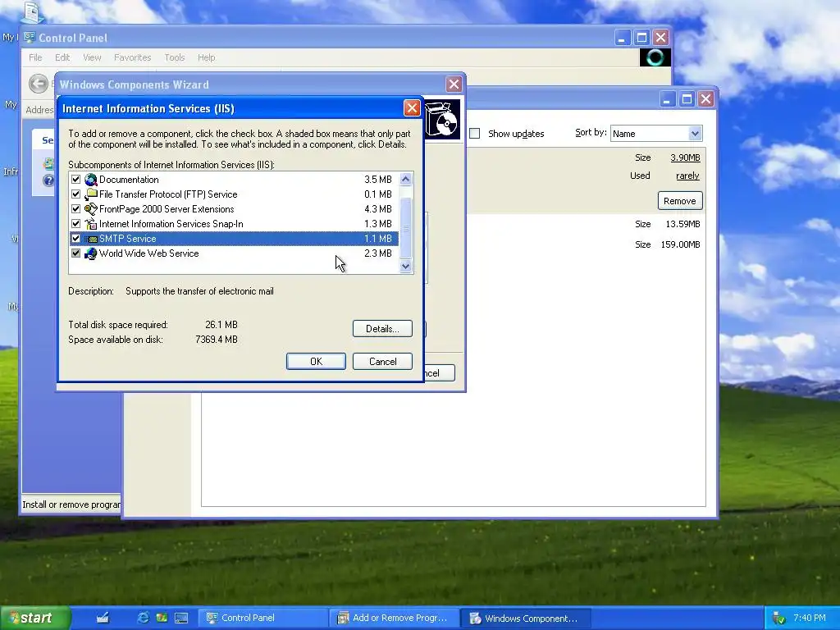
Task: Open the Sort by Name dropdown
Action: click(694, 134)
